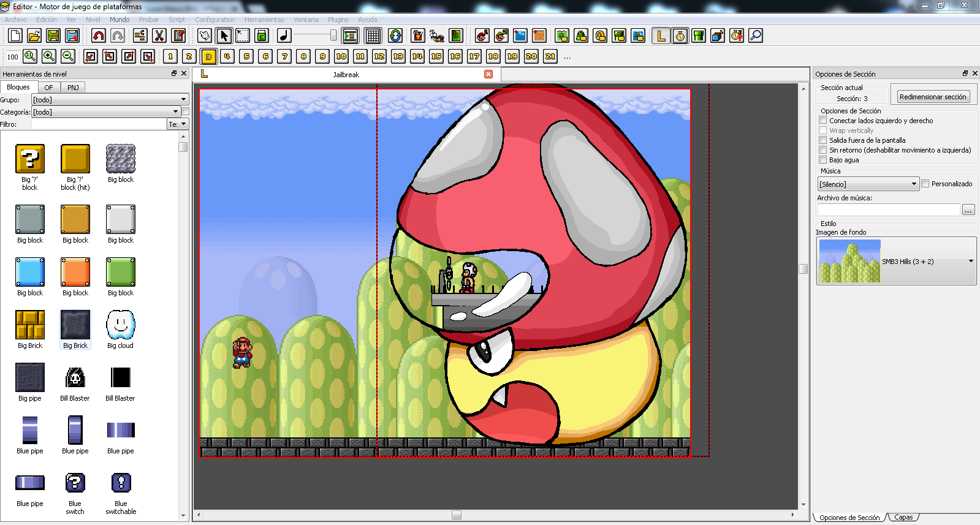
Task: Add quicksand zone icon
Action: 539,36
